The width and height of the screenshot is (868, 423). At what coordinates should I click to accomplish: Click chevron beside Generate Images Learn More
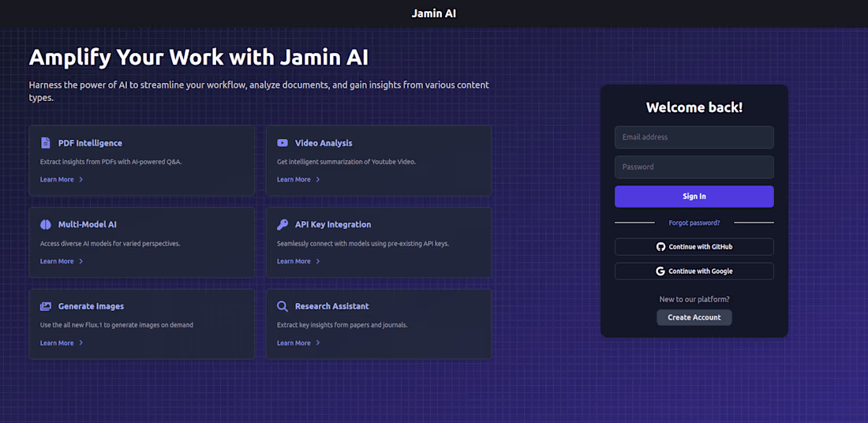click(80, 343)
